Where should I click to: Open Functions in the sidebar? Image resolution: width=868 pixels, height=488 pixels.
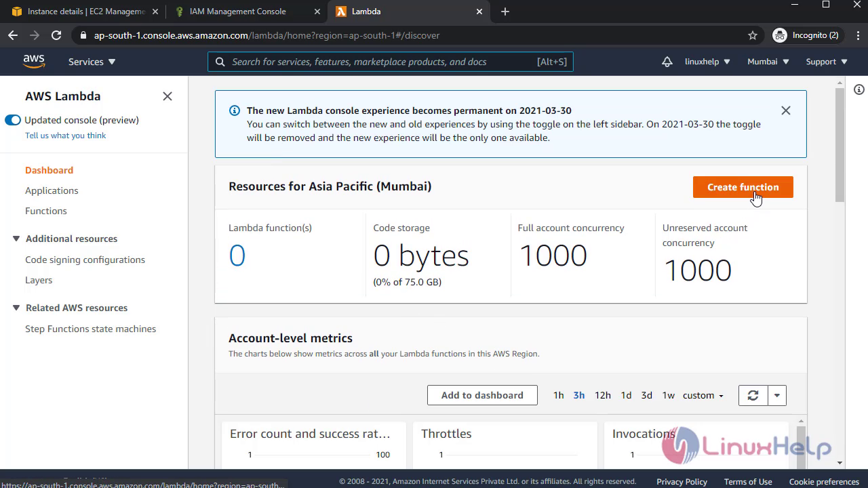pos(46,211)
